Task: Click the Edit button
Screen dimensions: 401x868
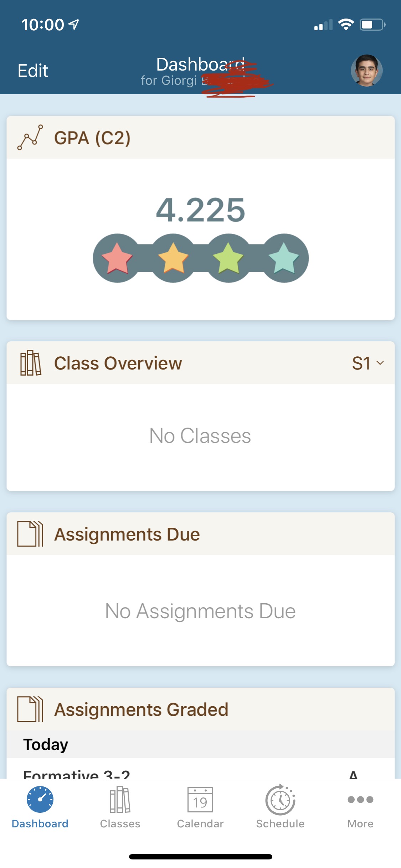Action: click(33, 71)
